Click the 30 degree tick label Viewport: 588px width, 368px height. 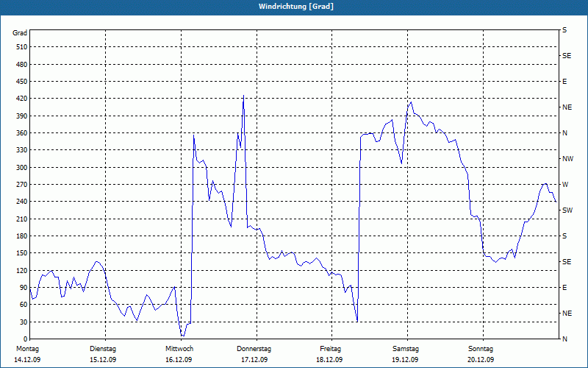click(23, 322)
